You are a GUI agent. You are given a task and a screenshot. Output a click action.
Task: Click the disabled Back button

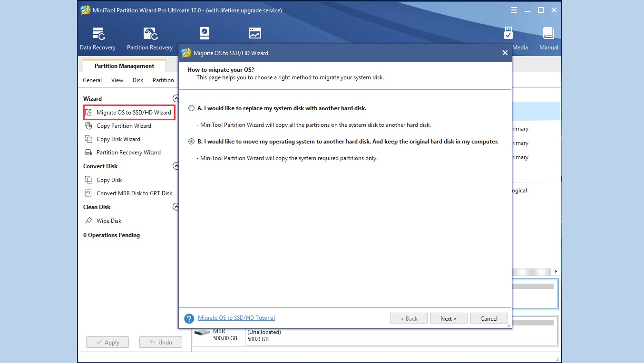click(x=409, y=318)
